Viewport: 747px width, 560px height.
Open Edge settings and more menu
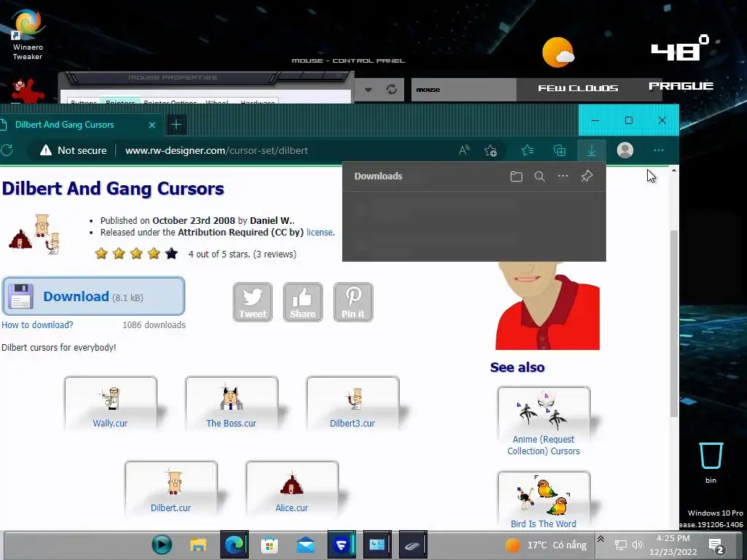click(x=659, y=150)
